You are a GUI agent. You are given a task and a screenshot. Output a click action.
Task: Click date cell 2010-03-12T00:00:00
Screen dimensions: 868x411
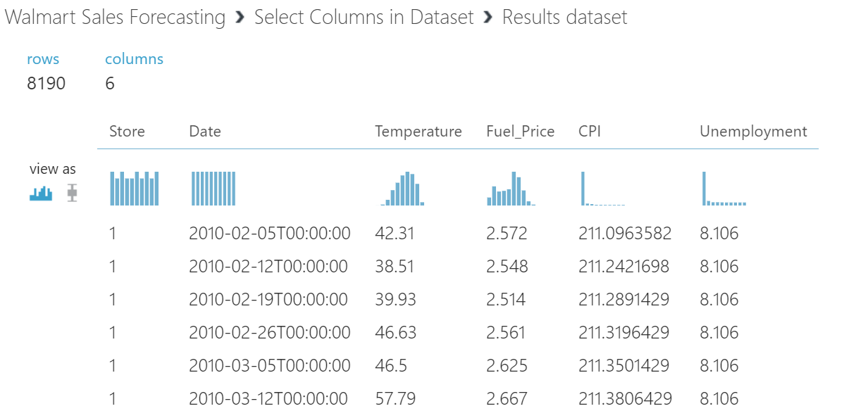pos(270,398)
